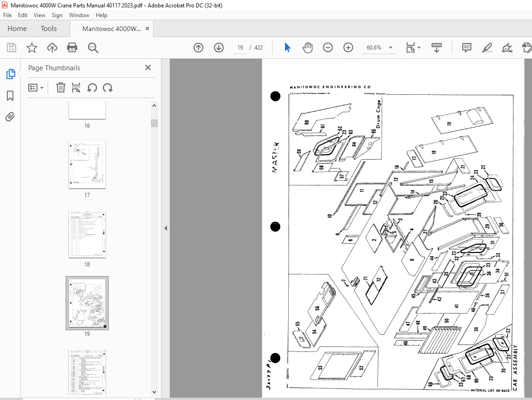This screenshot has width=532, height=400.
Task: Open the Bookmarks panel
Action: (10, 96)
